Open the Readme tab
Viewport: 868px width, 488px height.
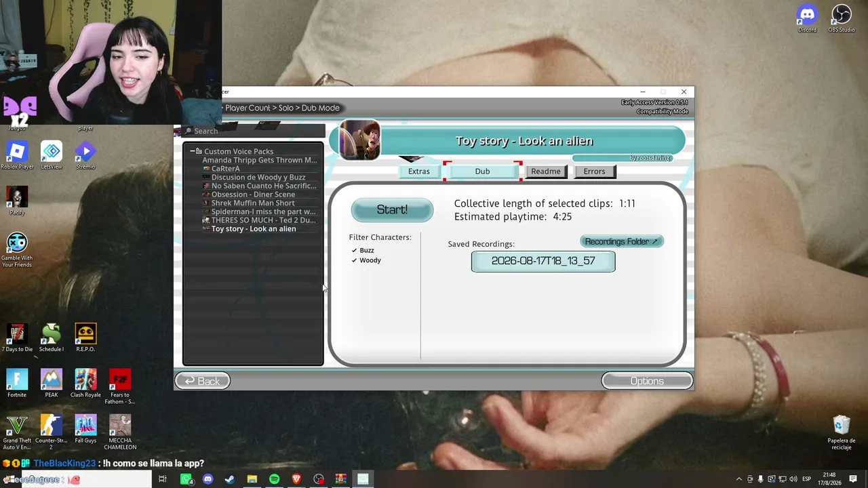coord(546,171)
